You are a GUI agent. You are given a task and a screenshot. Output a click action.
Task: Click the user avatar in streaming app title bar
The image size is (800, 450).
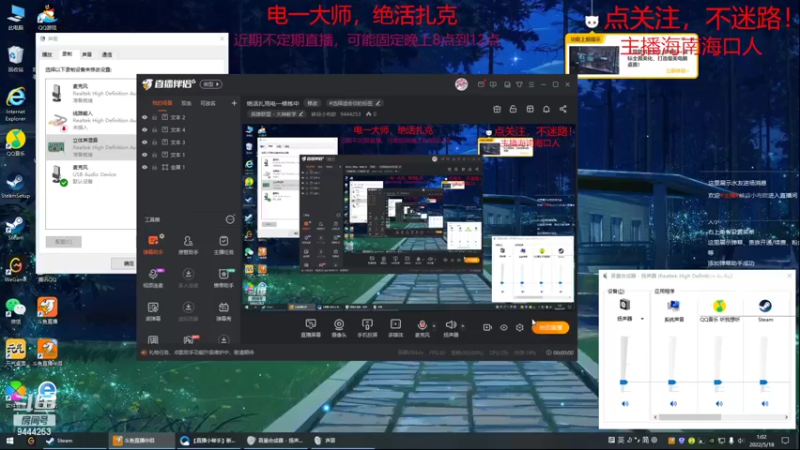tap(461, 84)
